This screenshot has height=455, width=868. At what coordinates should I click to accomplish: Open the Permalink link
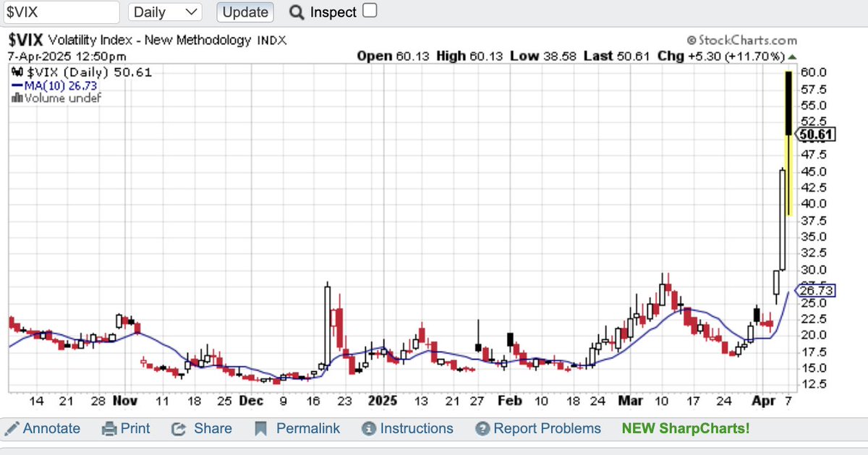(308, 428)
